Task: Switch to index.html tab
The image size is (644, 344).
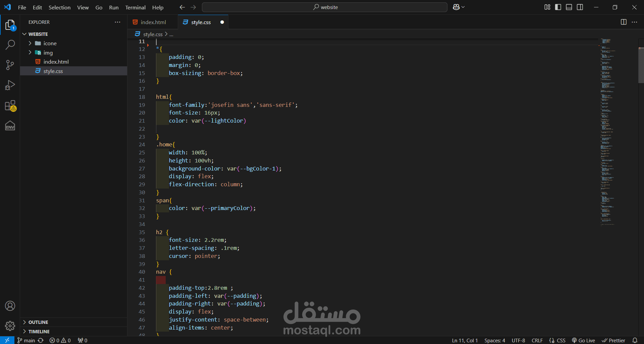Action: point(153,22)
